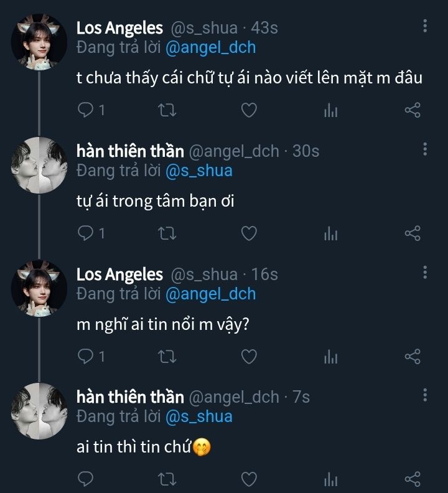Image resolution: width=448 pixels, height=493 pixels.
Task: Like the "m nghĩ ai tin" tweet
Action: (249, 356)
